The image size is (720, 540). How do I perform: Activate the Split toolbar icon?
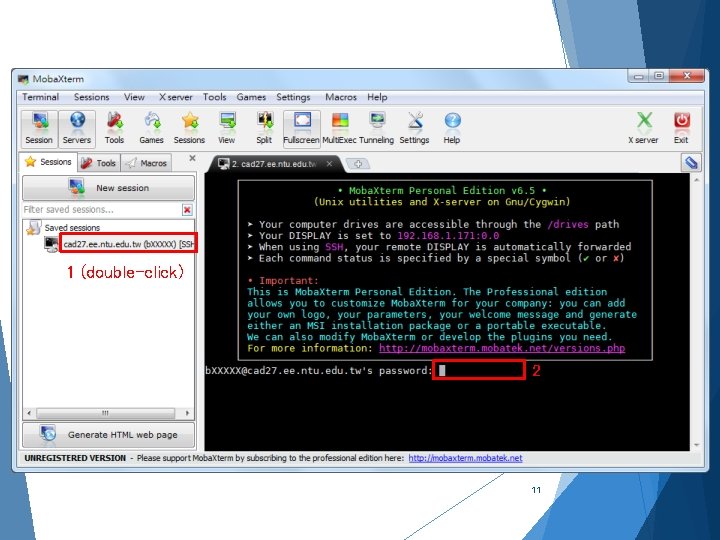264,129
